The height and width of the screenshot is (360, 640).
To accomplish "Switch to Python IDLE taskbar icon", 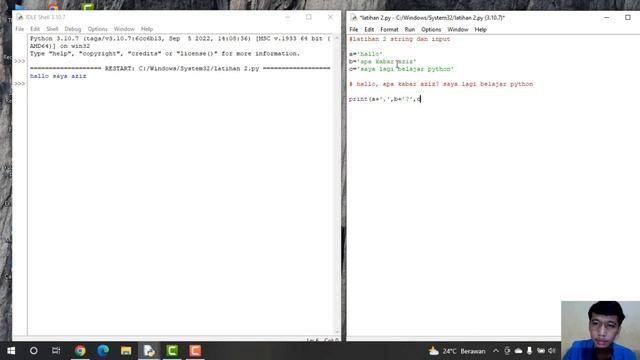I will (x=149, y=351).
